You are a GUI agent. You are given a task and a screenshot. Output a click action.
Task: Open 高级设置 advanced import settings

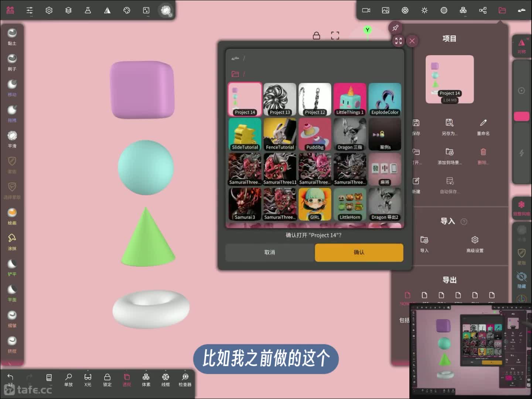coord(475,244)
